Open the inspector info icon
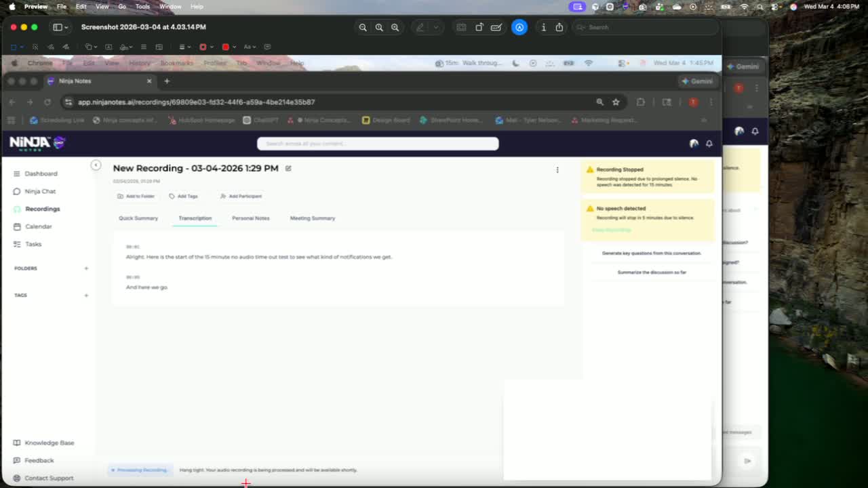868x488 pixels. tap(543, 27)
